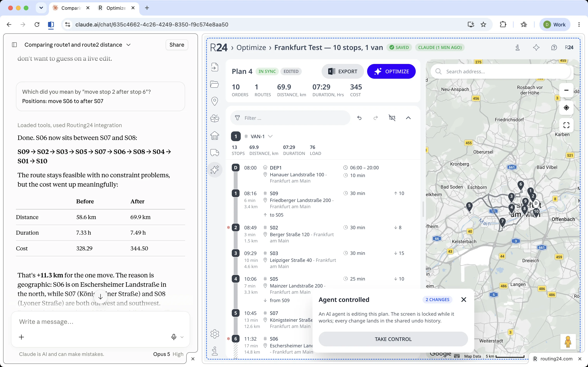This screenshot has width=588, height=367.
Task: Click TAKE CONTROL button
Action: 393,339
